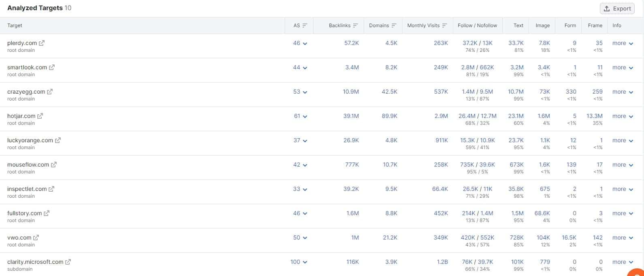
Task: Click image backlinks value 104K for vwo.com
Action: pyautogui.click(x=543, y=237)
